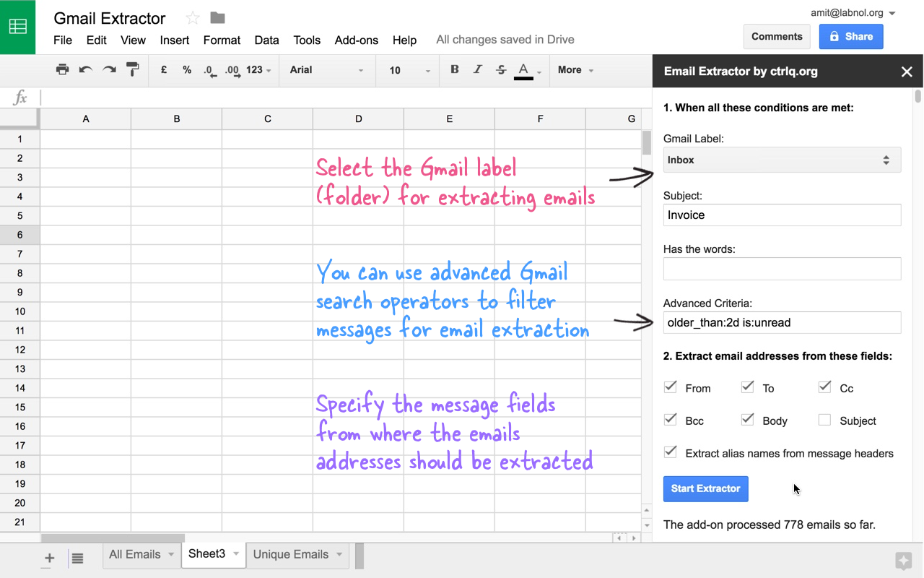Click inside the Subject field containing Invoice
Viewport: 924px width, 578px height.
pos(782,215)
